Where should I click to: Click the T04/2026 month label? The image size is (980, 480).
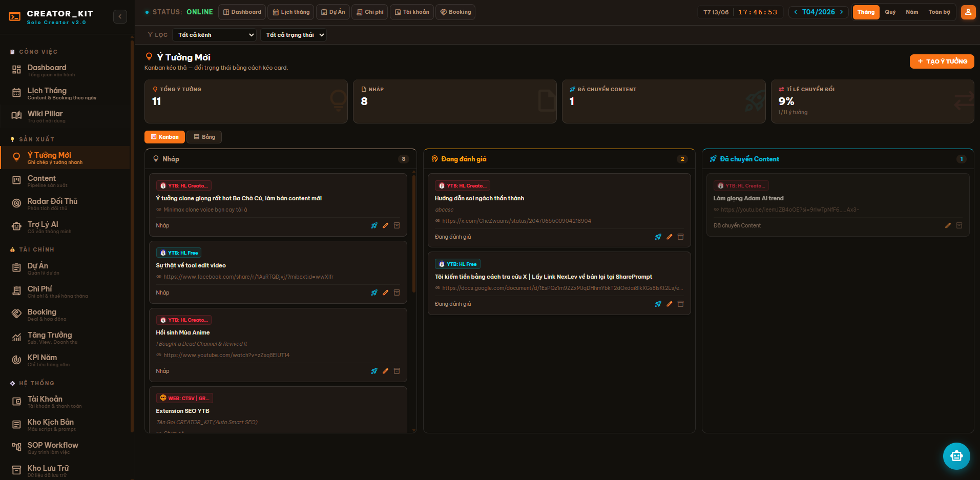tap(818, 12)
